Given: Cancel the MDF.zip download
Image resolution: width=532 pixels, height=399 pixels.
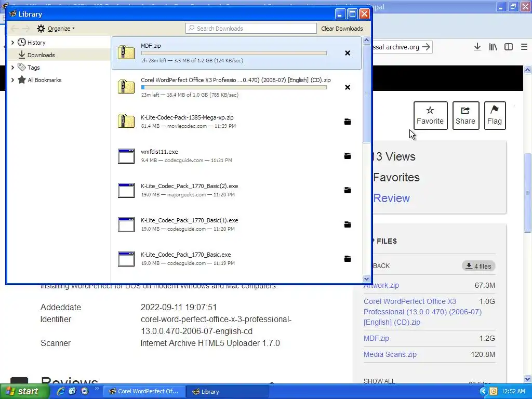Looking at the screenshot, I should (x=348, y=53).
